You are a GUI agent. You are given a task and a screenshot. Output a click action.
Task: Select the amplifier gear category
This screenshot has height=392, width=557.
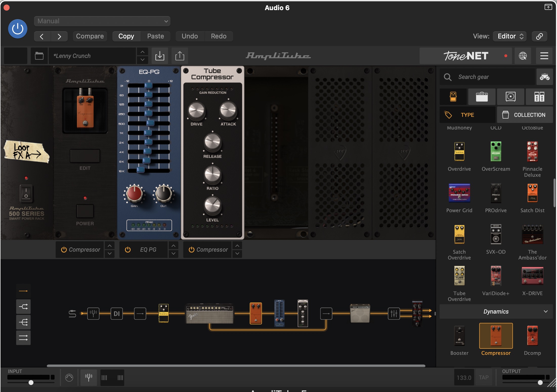click(482, 97)
